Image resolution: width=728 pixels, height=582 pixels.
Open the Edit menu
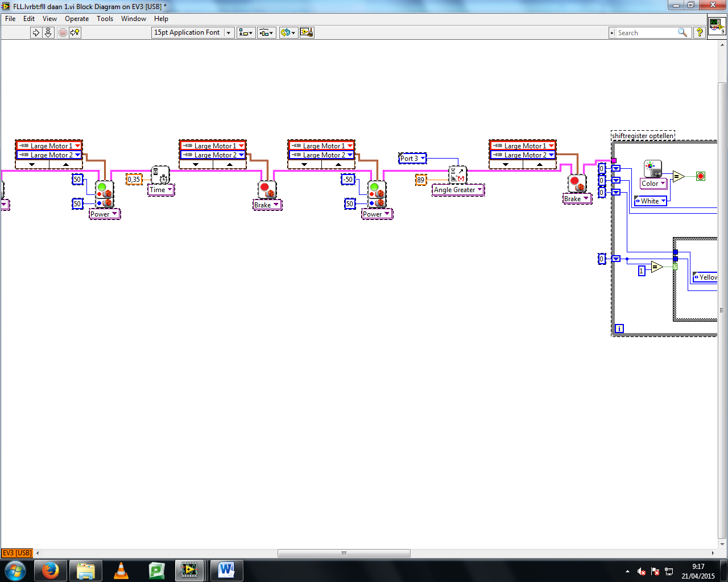(x=29, y=19)
